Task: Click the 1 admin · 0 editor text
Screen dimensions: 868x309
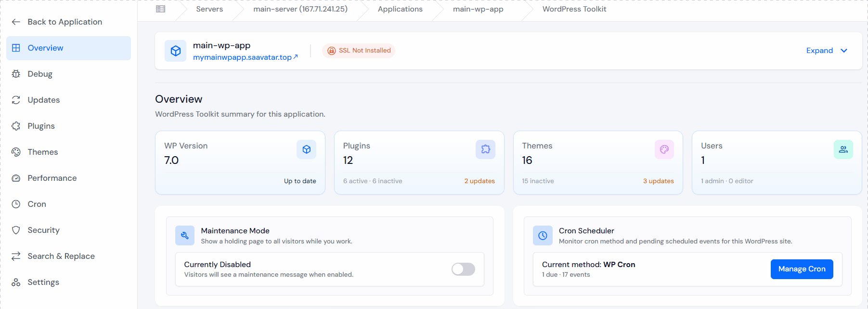Action: point(727,181)
